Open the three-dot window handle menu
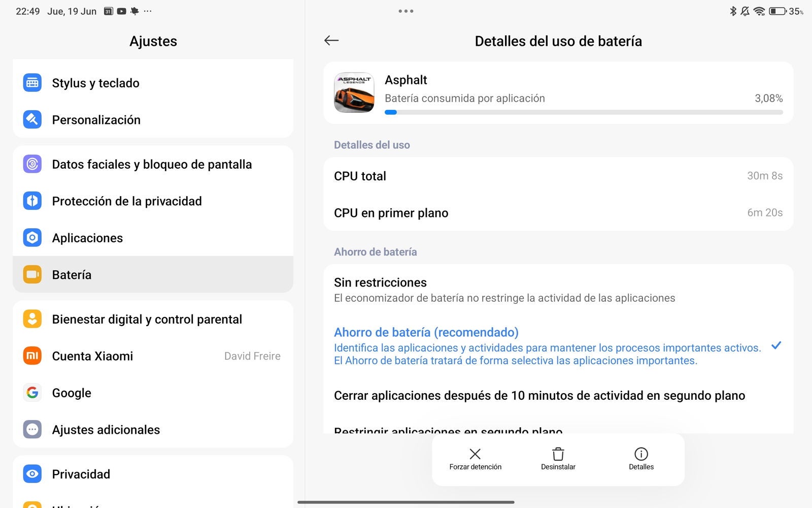The image size is (812, 508). click(x=406, y=11)
